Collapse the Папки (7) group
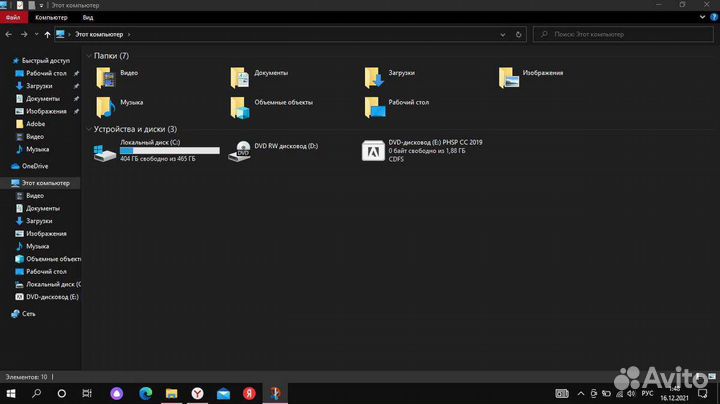Image resolution: width=720 pixels, height=404 pixels. [89, 56]
